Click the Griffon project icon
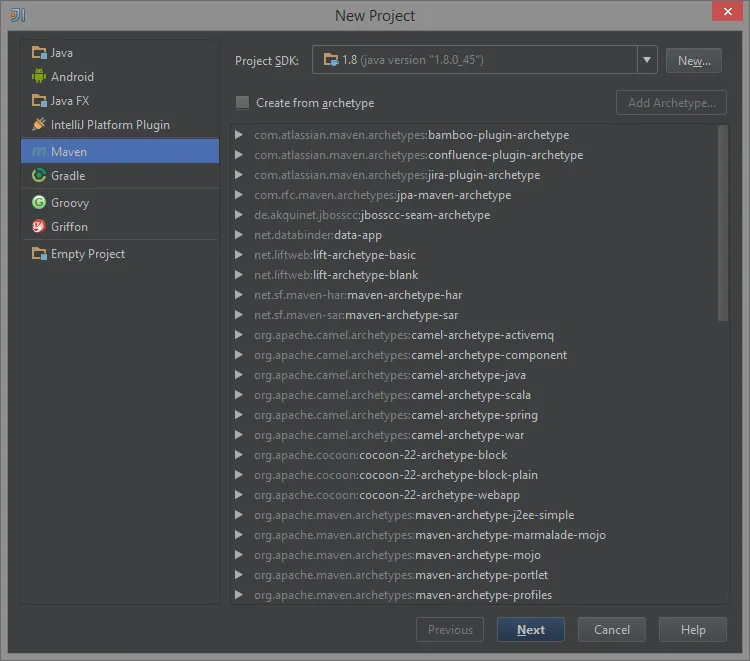The image size is (750, 661). (x=39, y=227)
